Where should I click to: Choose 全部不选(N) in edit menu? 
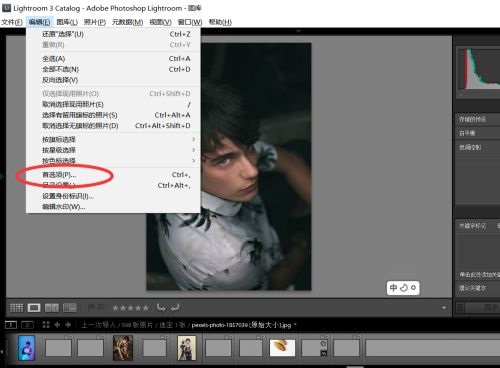[x=113, y=69]
